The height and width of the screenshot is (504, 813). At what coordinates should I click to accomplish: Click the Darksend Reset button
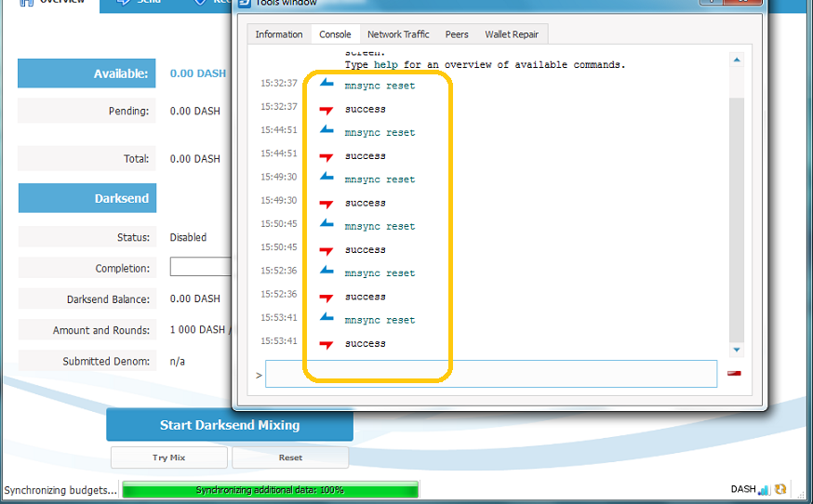click(290, 458)
